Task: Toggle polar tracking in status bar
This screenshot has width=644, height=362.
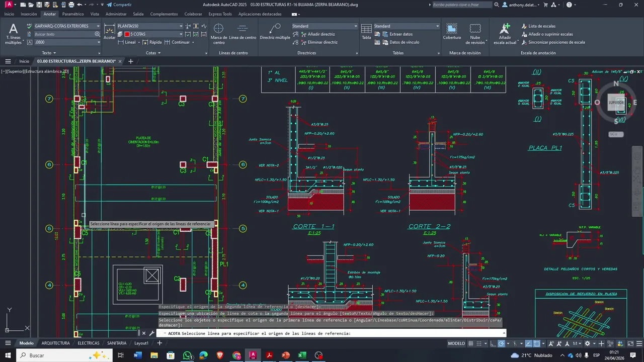Action: coord(502,343)
